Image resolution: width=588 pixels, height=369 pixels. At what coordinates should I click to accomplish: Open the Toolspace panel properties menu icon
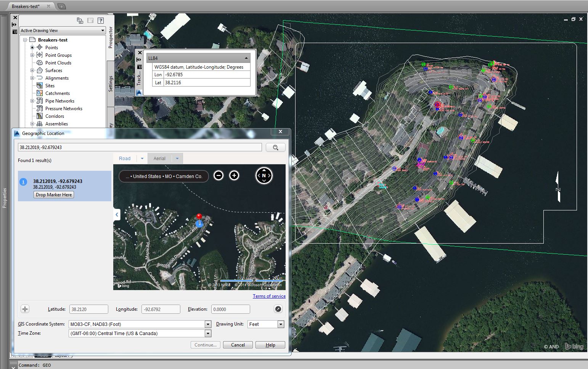[x=14, y=32]
